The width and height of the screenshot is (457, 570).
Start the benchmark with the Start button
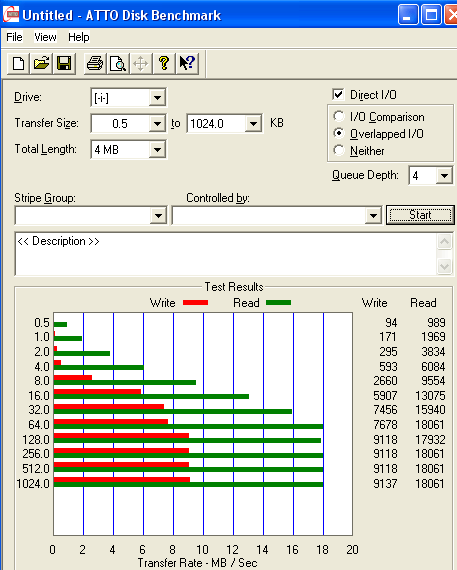(420, 215)
